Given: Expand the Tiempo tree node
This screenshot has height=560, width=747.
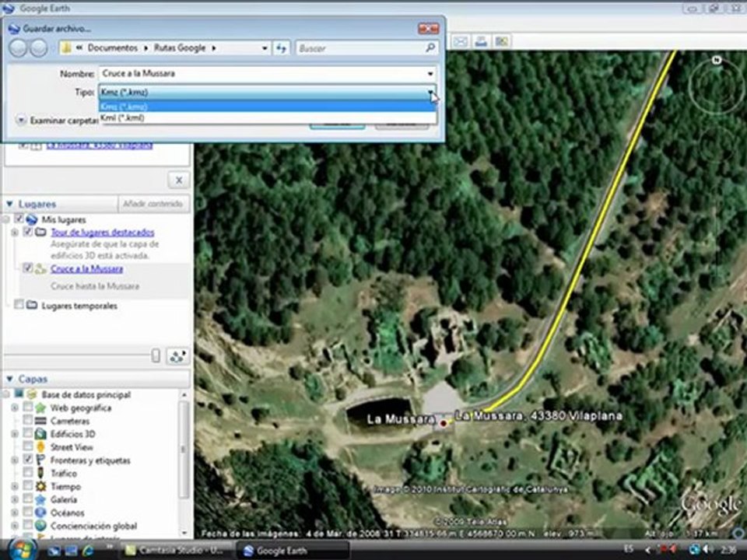Looking at the screenshot, I should [15, 487].
